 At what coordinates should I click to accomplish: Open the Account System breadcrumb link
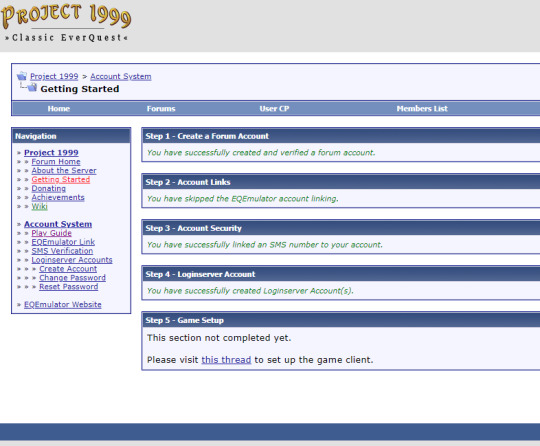tap(121, 76)
